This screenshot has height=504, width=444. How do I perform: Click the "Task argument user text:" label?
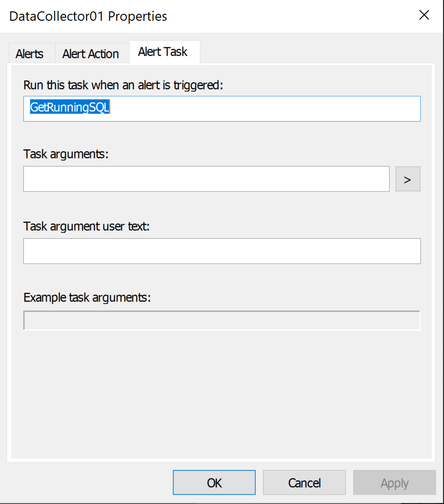[x=87, y=226]
